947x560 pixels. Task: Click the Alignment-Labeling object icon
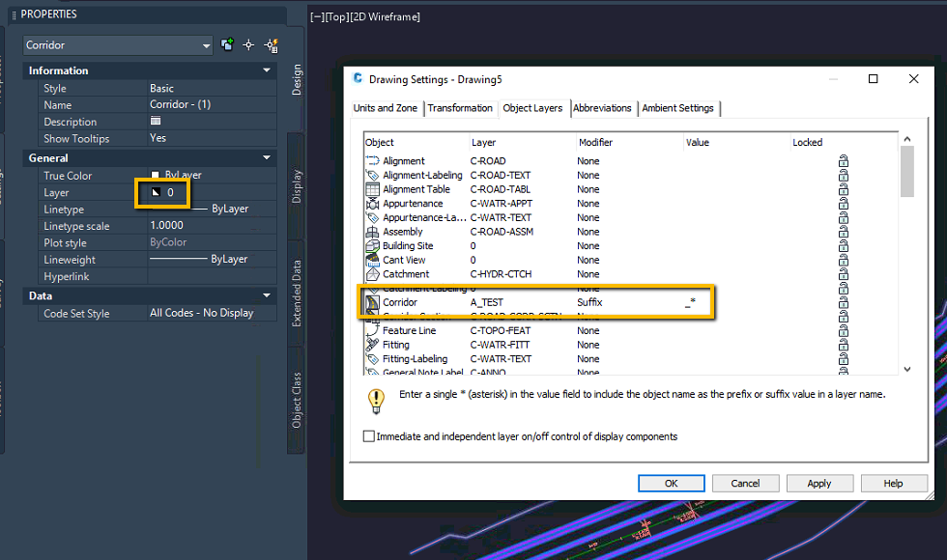373,175
